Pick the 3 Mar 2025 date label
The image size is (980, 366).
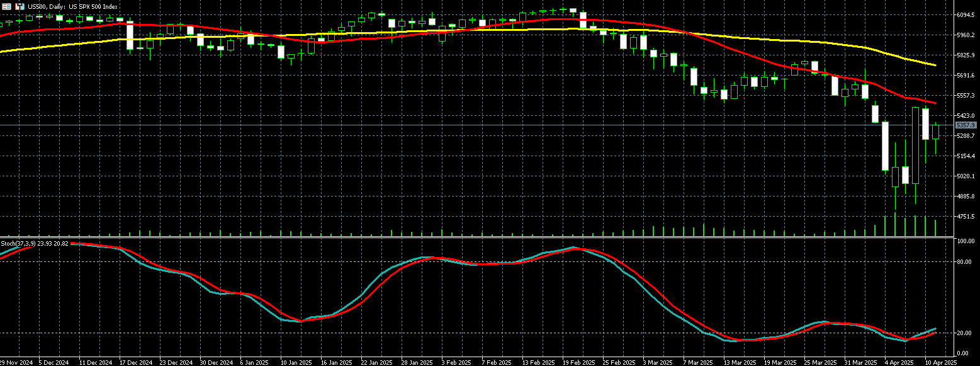click(x=657, y=362)
